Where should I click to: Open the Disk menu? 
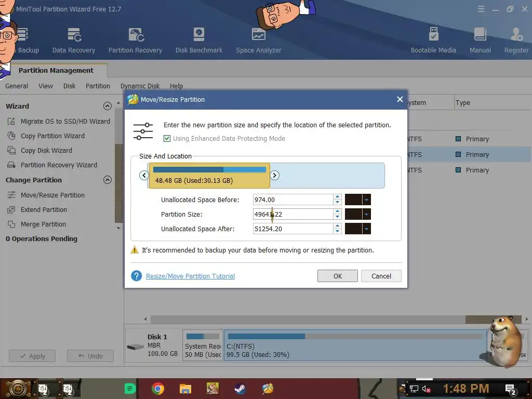pos(69,86)
